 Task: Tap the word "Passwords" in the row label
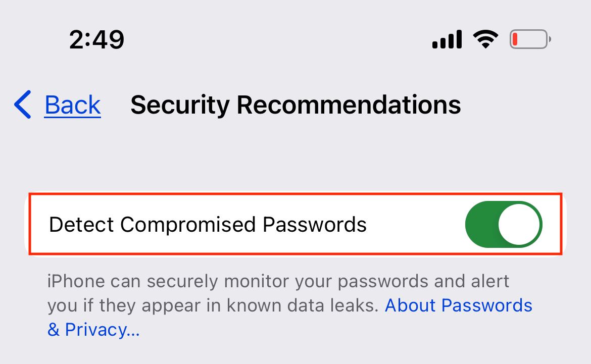[314, 225]
